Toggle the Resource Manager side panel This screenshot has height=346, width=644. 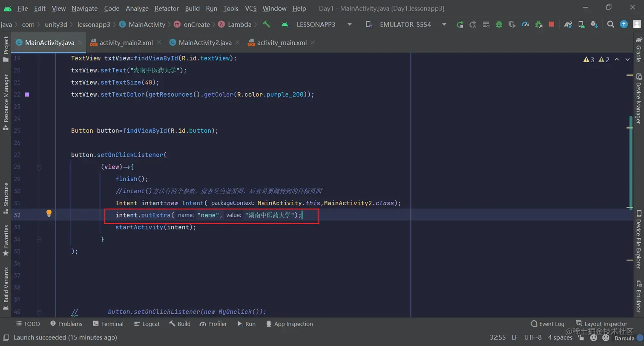click(6, 102)
